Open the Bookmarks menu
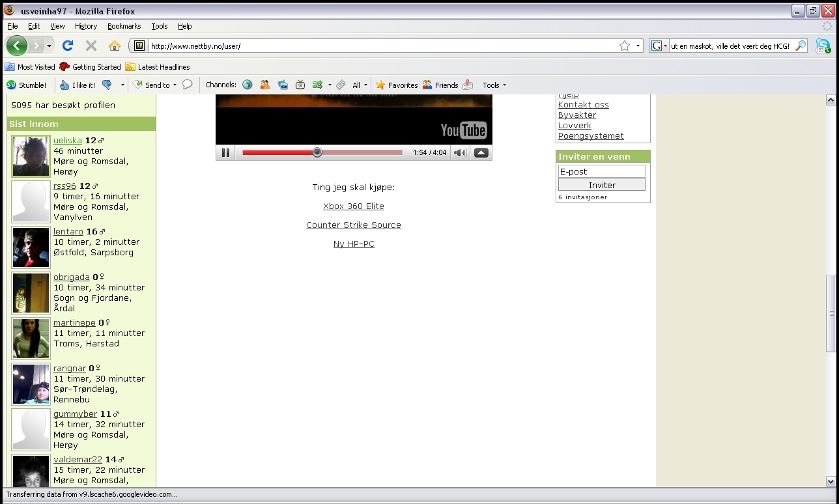The image size is (839, 504). 124,26
